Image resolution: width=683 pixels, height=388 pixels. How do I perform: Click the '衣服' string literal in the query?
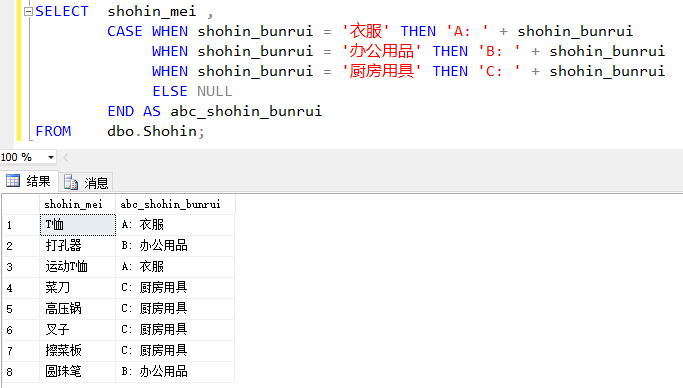[365, 31]
